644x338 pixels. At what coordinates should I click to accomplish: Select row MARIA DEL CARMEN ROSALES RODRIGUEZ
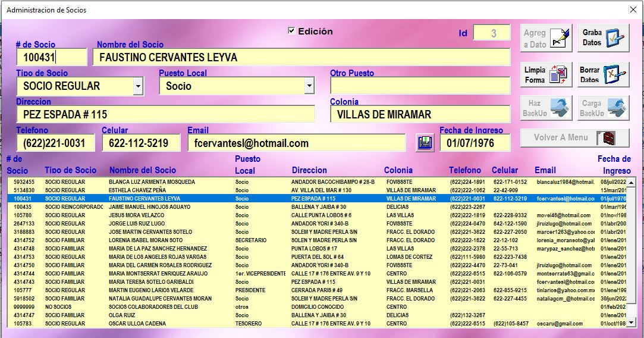pyautogui.click(x=317, y=265)
